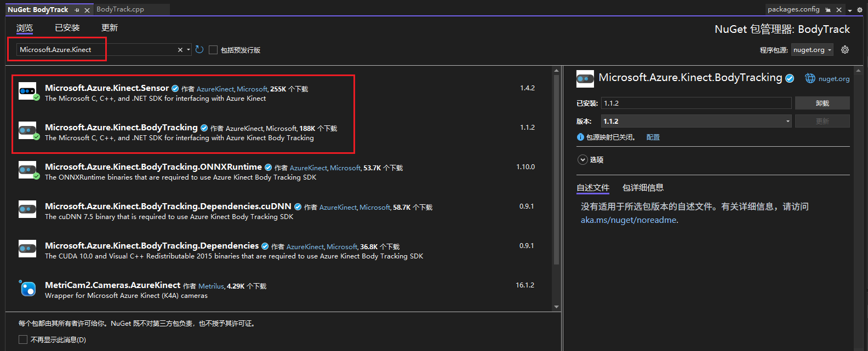Click the globe icon beside nuget.org link

(810, 78)
